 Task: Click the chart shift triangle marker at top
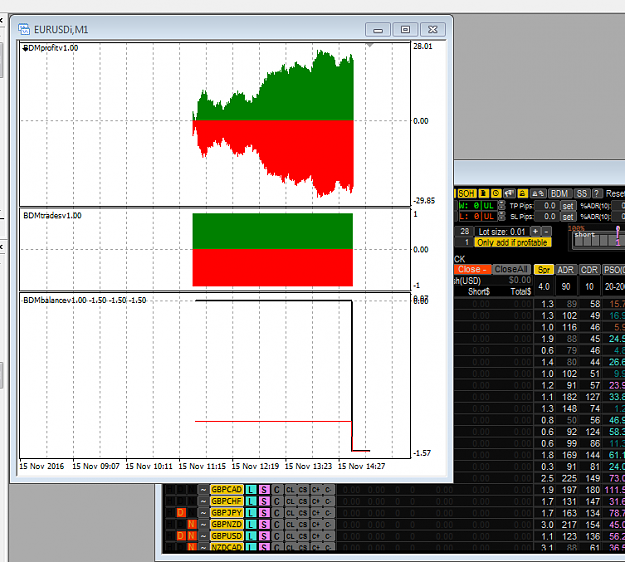pyautogui.click(x=370, y=45)
